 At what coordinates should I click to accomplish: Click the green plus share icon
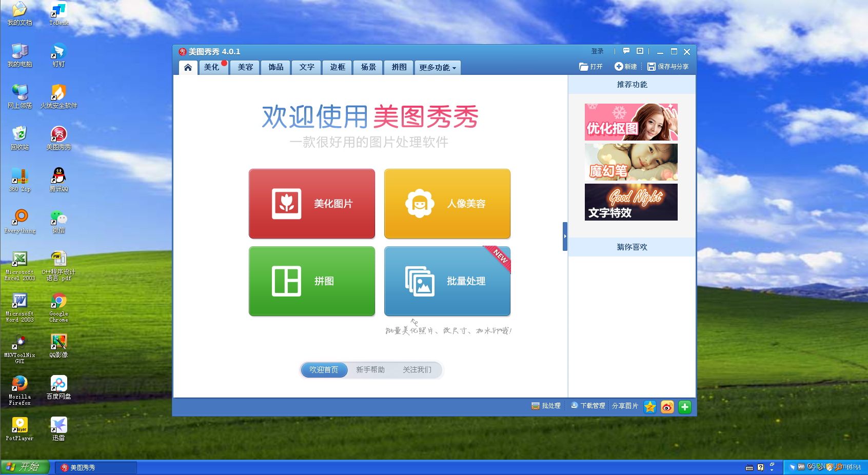685,407
